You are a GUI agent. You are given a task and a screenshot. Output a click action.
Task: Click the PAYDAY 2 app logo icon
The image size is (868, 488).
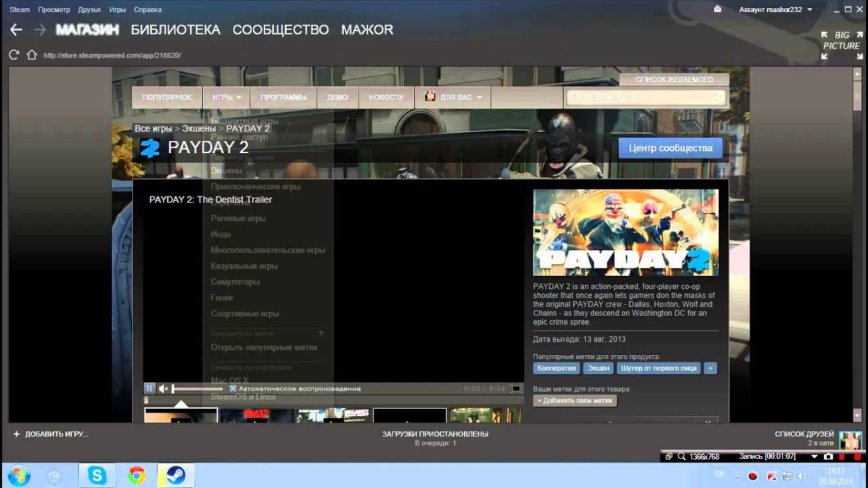[150, 148]
